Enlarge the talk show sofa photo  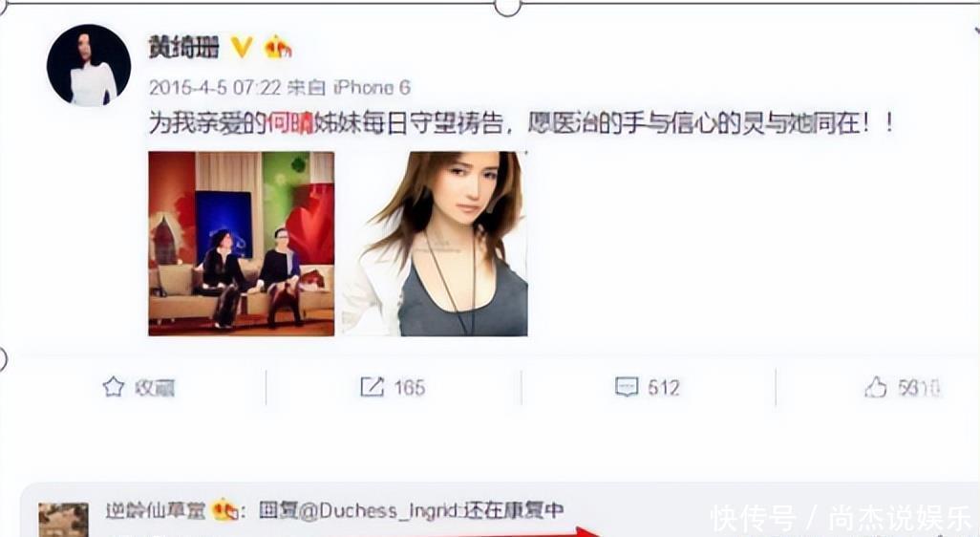coord(242,244)
